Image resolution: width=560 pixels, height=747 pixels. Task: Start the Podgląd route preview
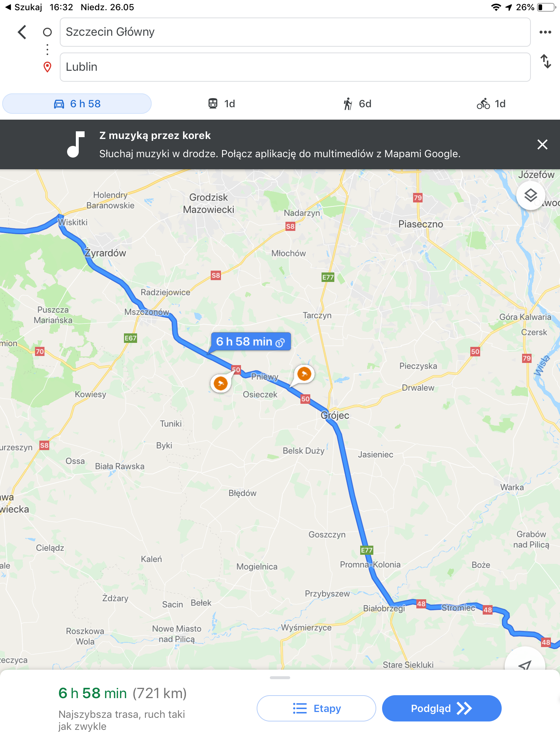pos(442,708)
